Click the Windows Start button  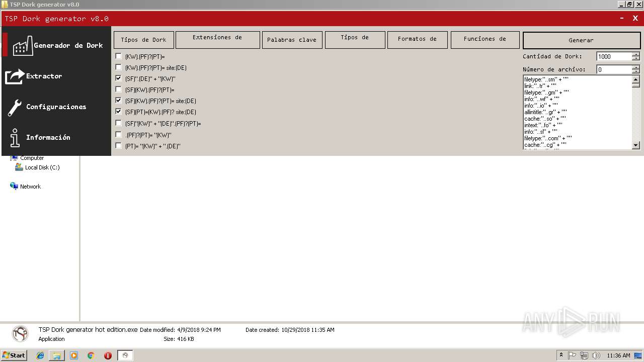(x=14, y=355)
